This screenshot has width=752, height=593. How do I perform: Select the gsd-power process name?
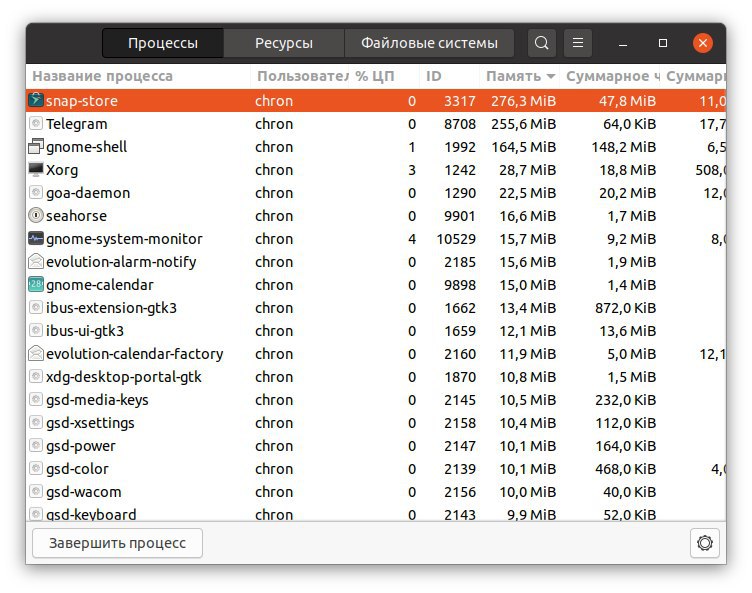(x=81, y=446)
